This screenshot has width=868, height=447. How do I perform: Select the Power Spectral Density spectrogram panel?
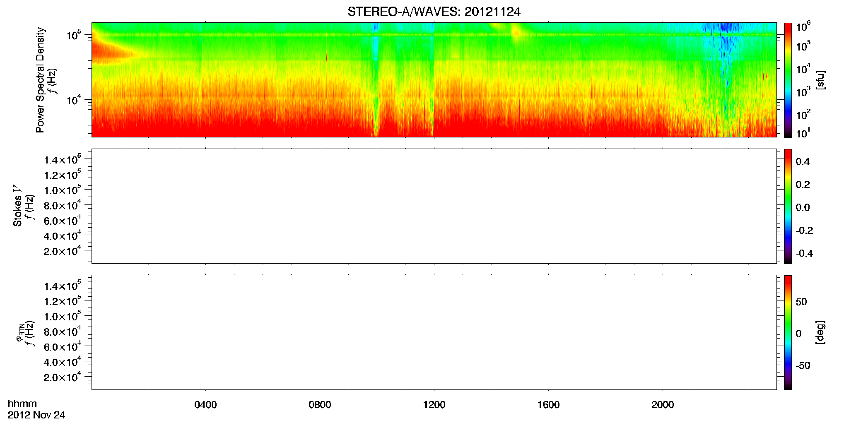pos(434,79)
